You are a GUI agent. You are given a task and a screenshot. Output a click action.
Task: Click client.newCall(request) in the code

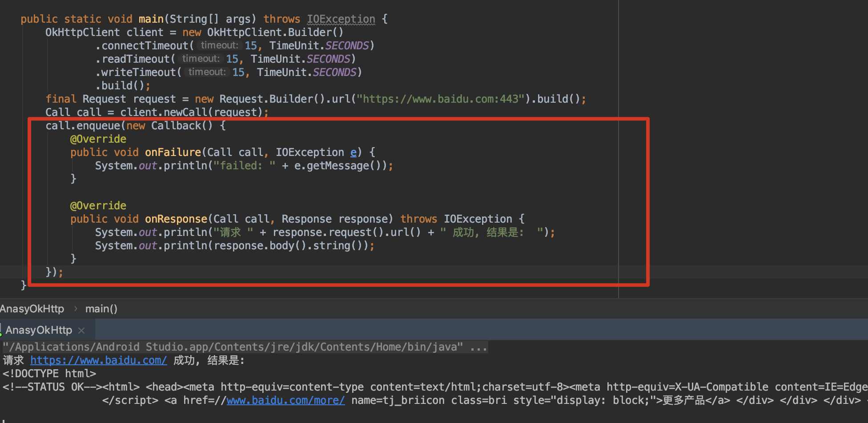(192, 112)
